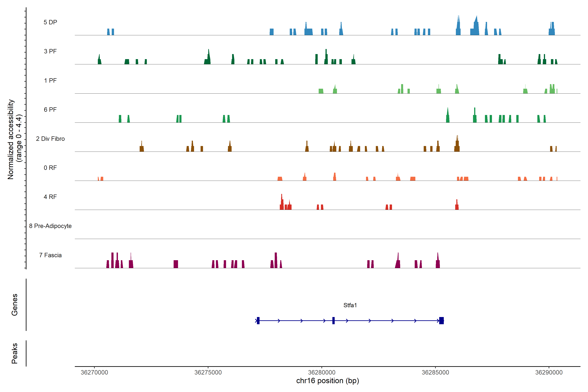Click the 36275000 x-axis tick label

(208, 372)
